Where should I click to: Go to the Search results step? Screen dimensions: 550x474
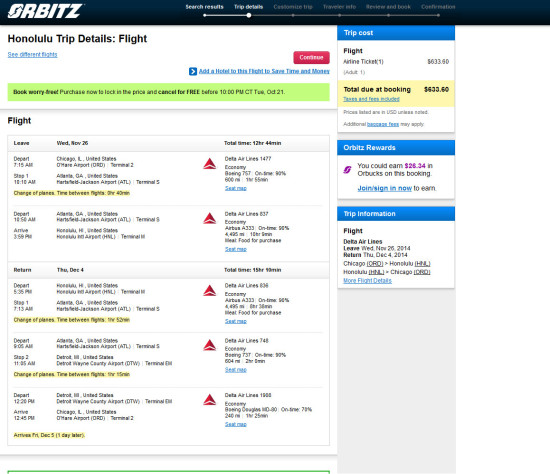pos(204,7)
